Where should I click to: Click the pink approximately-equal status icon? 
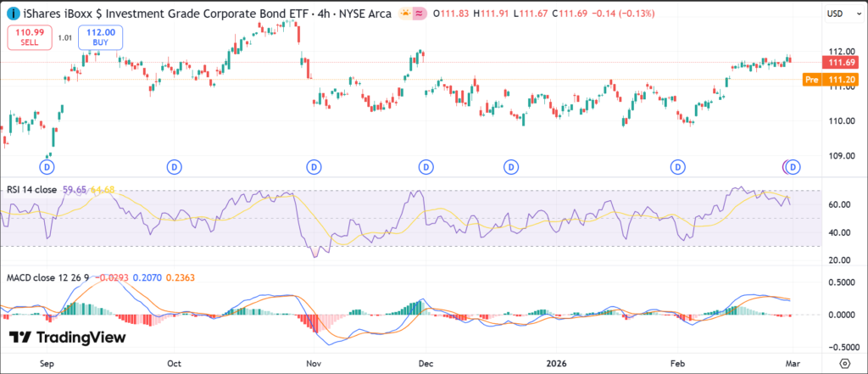click(419, 13)
